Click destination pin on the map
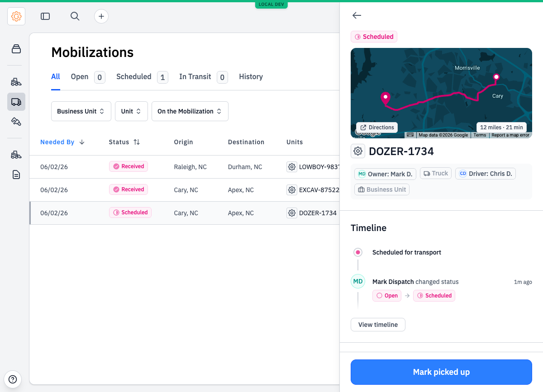 [x=386, y=98]
